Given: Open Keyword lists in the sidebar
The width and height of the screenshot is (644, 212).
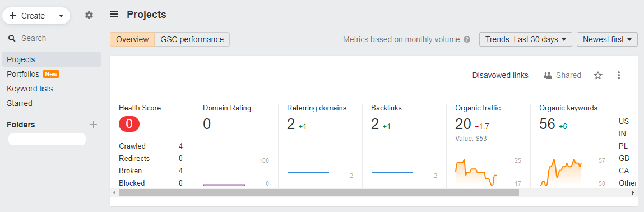Looking at the screenshot, I should (30, 89).
